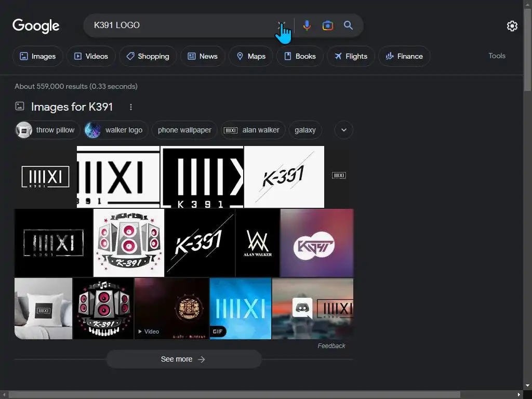This screenshot has width=532, height=399.
Task: Open the tiny IIIXI logo on dark thumbnail
Action: tap(339, 177)
